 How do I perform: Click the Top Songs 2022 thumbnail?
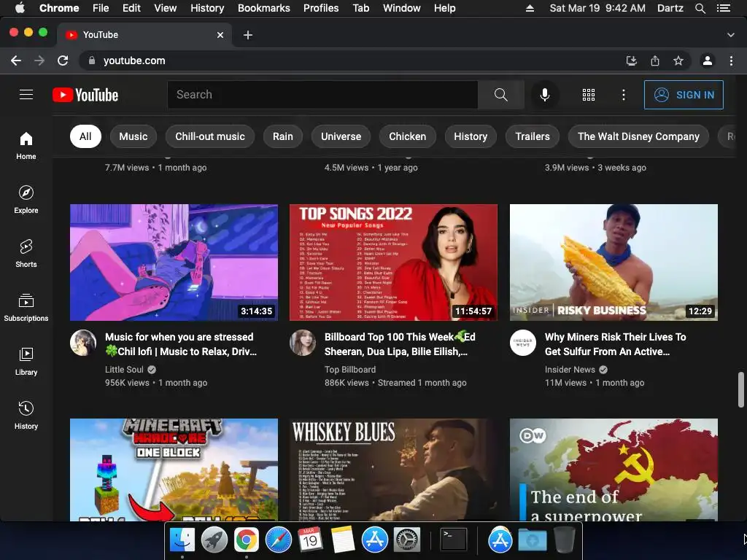click(393, 262)
